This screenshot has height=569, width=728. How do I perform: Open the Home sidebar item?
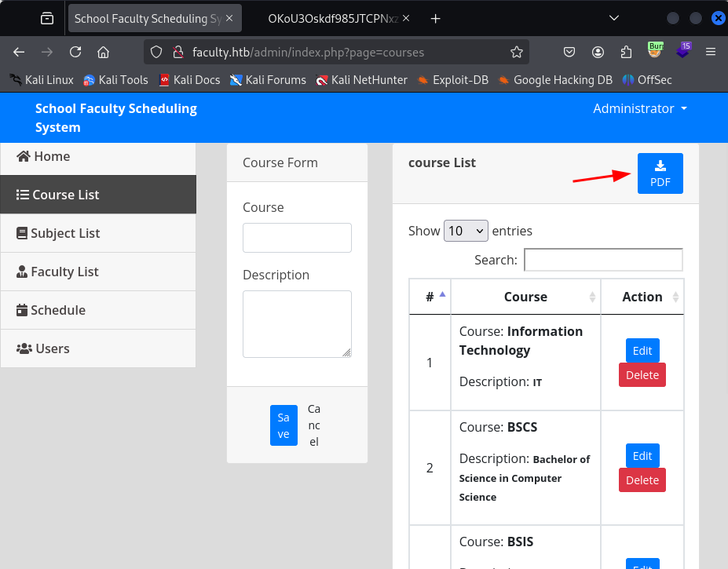point(98,157)
